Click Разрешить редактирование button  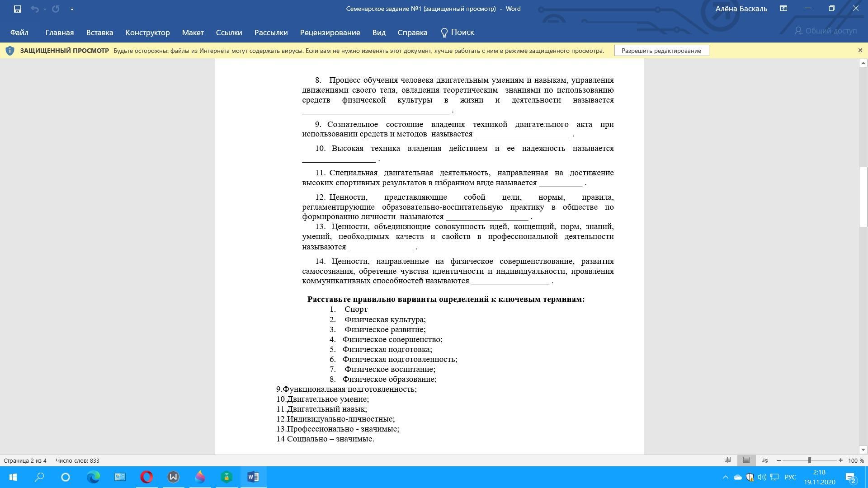tap(661, 51)
